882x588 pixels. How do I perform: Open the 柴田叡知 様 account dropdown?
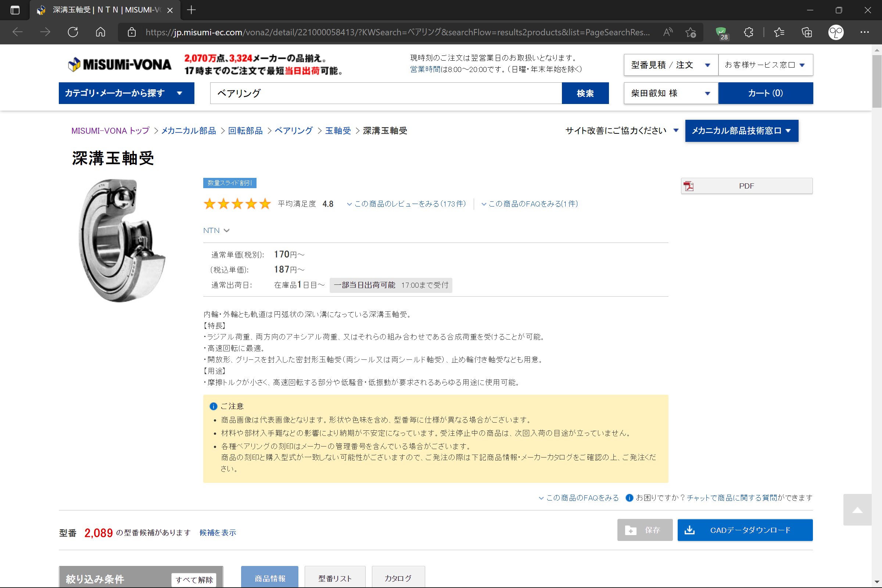click(671, 93)
